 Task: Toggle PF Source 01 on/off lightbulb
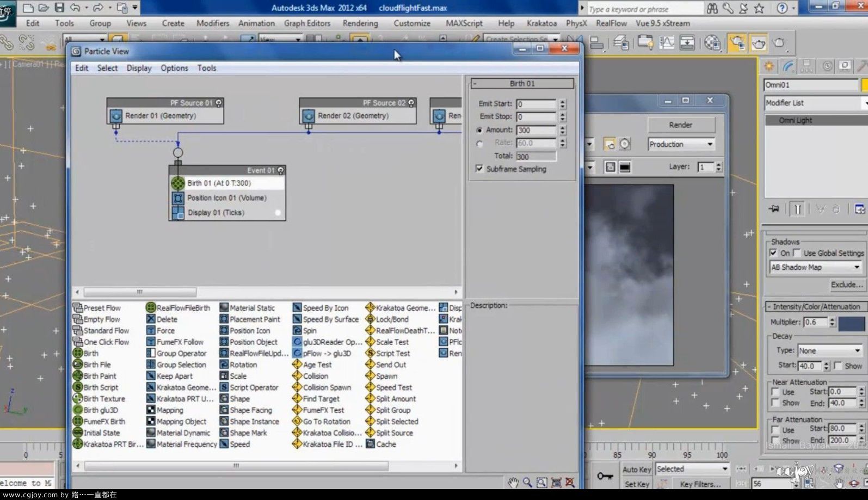pos(219,103)
